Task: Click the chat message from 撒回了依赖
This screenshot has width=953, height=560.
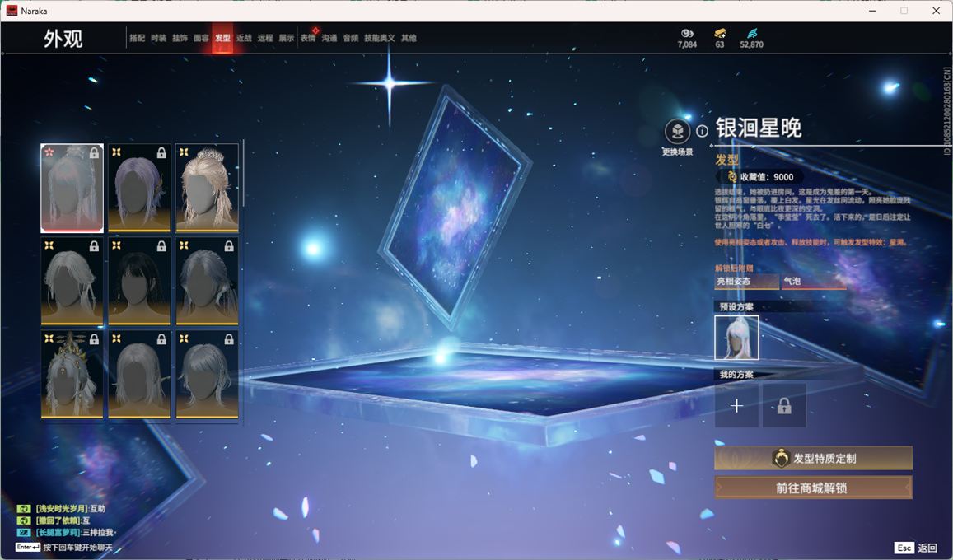Action: (x=54, y=520)
